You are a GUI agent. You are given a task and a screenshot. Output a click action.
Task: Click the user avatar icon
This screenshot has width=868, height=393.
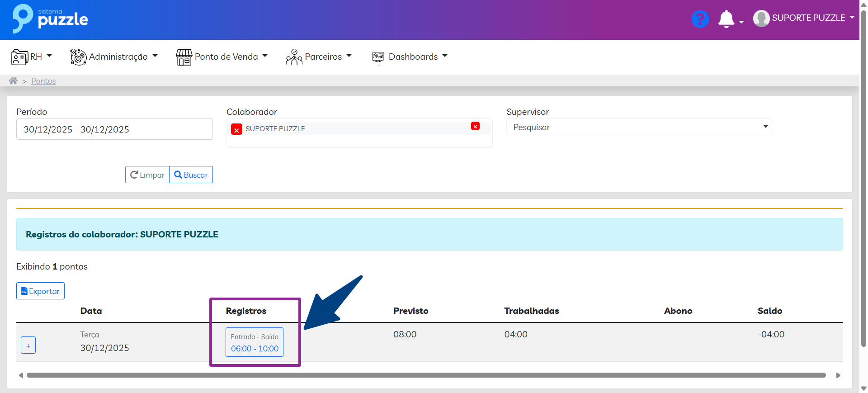(x=761, y=19)
